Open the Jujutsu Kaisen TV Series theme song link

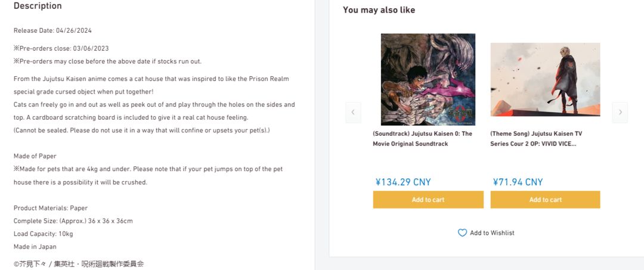tap(536, 139)
